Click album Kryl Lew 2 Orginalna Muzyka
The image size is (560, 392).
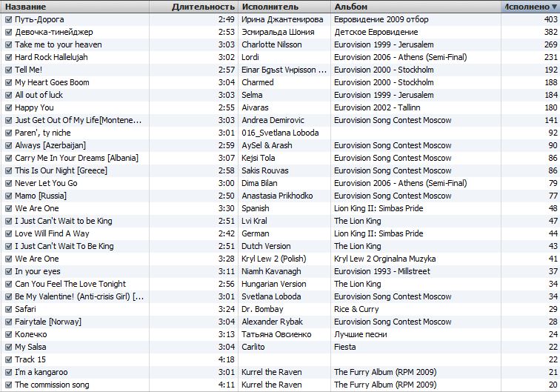tap(385, 259)
